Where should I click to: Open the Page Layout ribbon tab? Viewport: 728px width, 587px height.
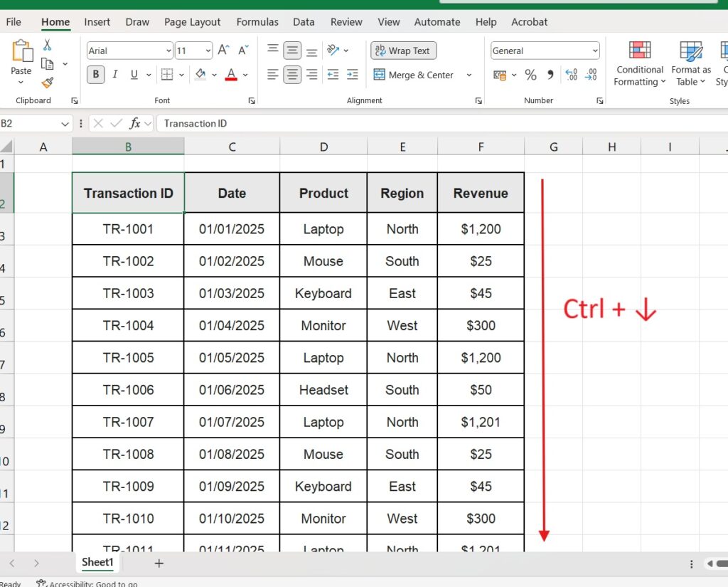[192, 22]
